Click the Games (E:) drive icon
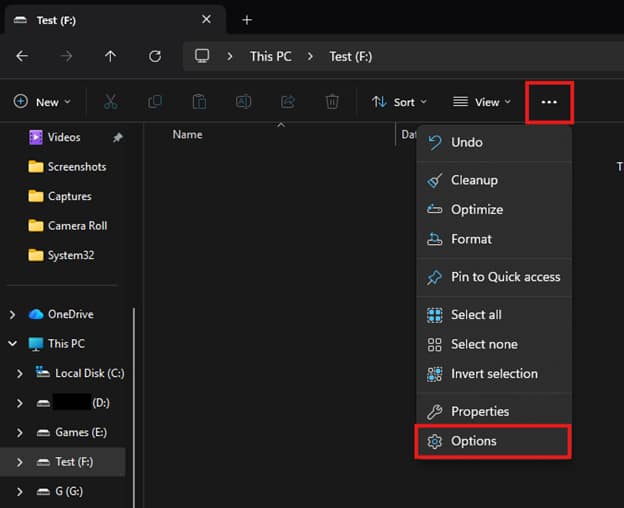 coord(43,432)
